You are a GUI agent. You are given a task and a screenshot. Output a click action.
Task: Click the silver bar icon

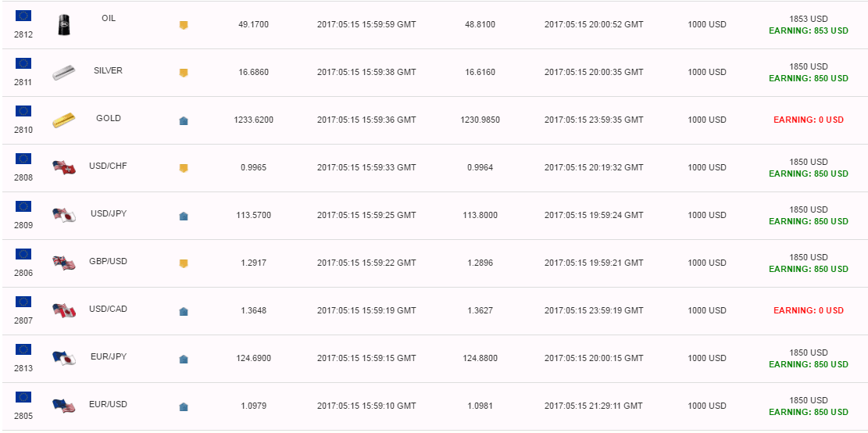(x=63, y=73)
